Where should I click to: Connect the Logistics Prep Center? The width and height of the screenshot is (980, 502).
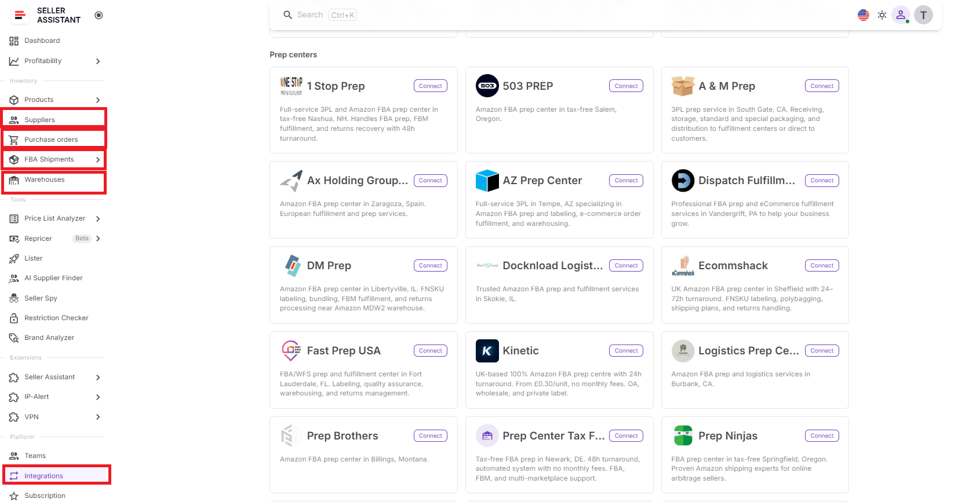(x=822, y=351)
